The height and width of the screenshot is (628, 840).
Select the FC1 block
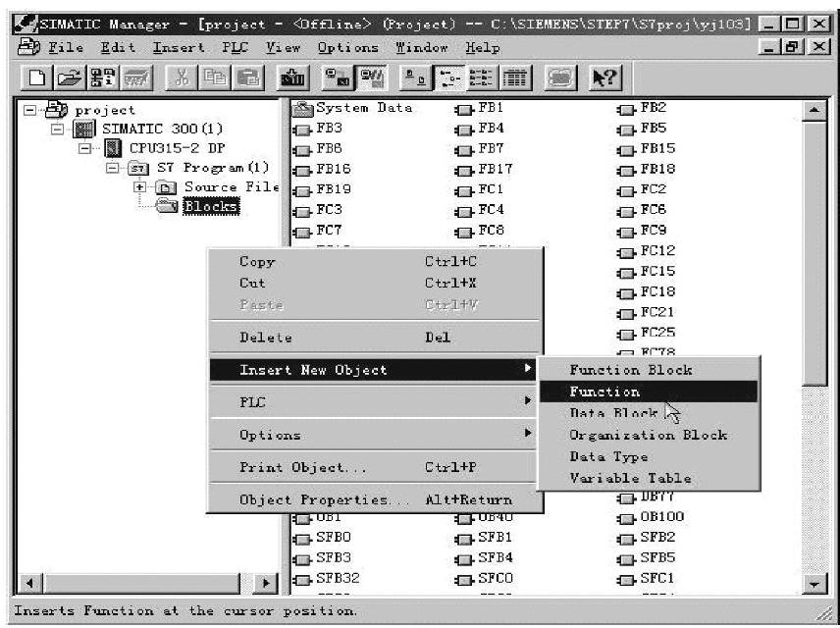pos(480,190)
